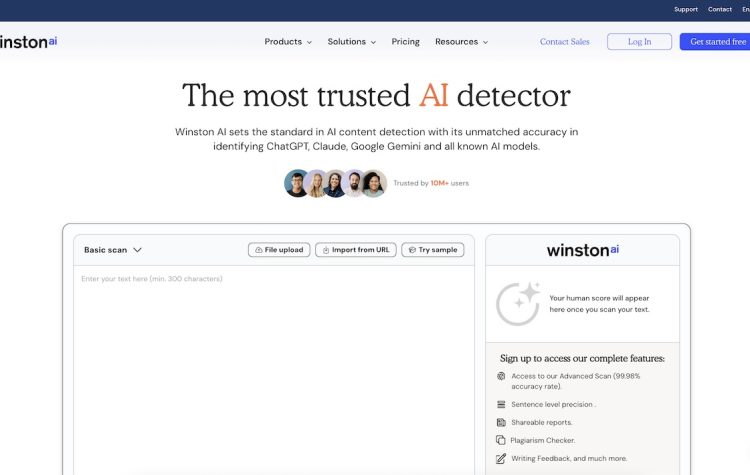Click Import from URL button
Screen dimensions: 750x475
(356, 250)
